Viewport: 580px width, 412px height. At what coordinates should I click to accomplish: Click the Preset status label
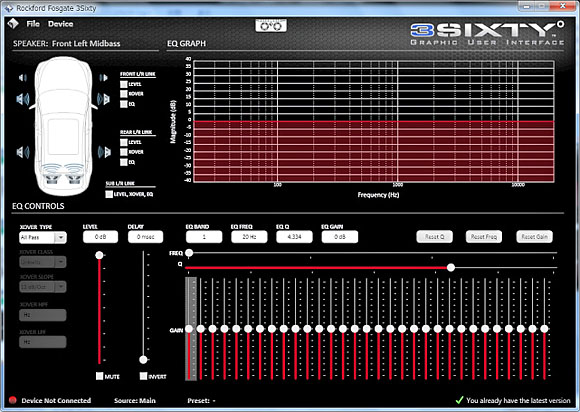(x=202, y=401)
